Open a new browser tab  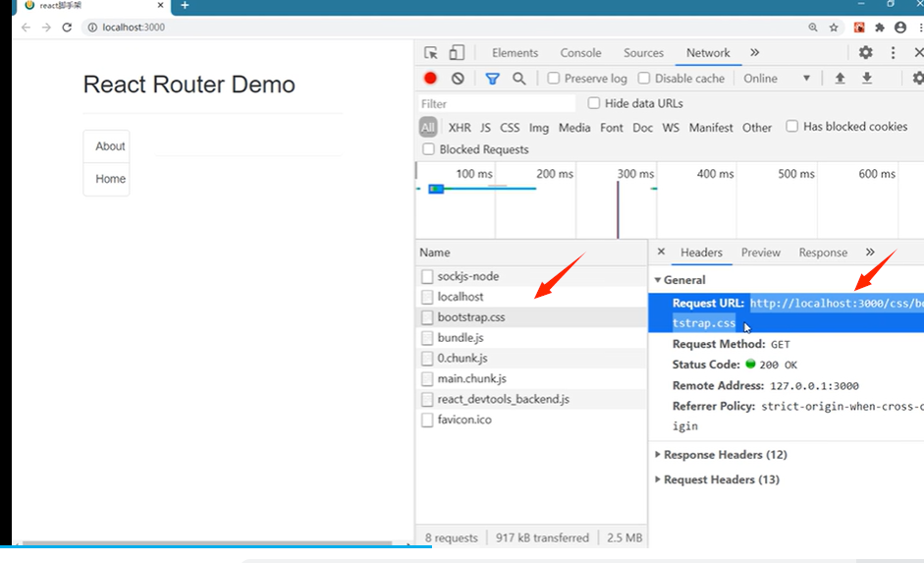pyautogui.click(x=185, y=5)
